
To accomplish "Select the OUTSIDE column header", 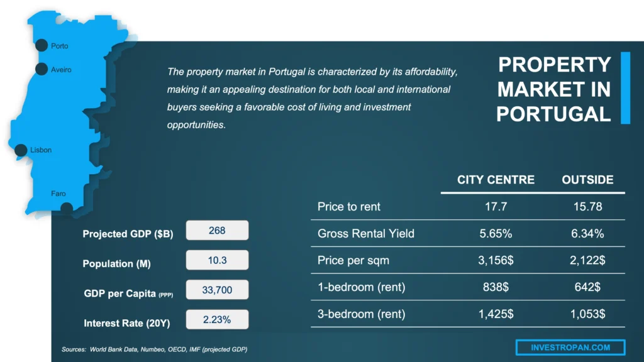I will (587, 180).
